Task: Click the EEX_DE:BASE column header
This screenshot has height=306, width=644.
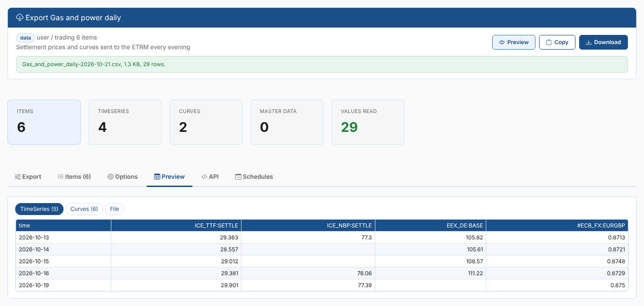Action: (431, 226)
